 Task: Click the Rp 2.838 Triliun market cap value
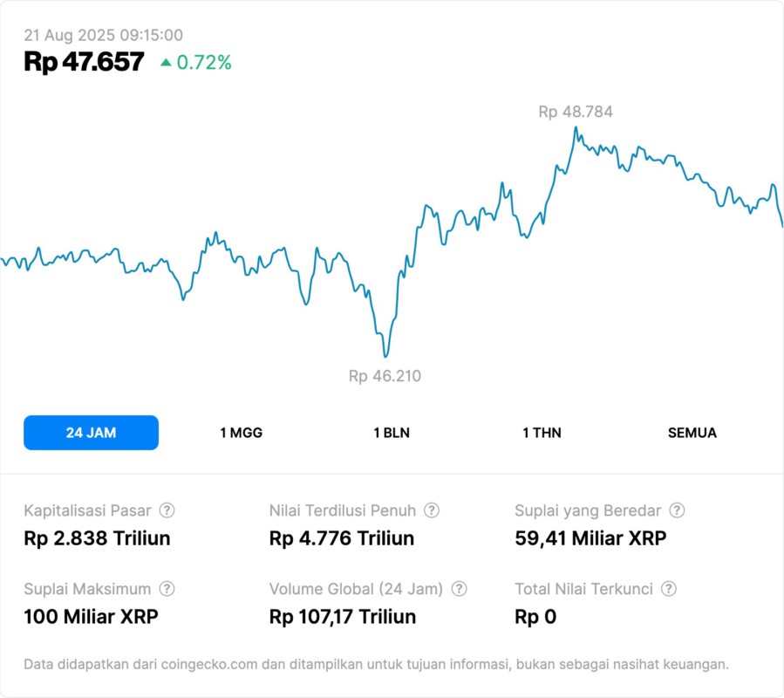click(x=97, y=538)
